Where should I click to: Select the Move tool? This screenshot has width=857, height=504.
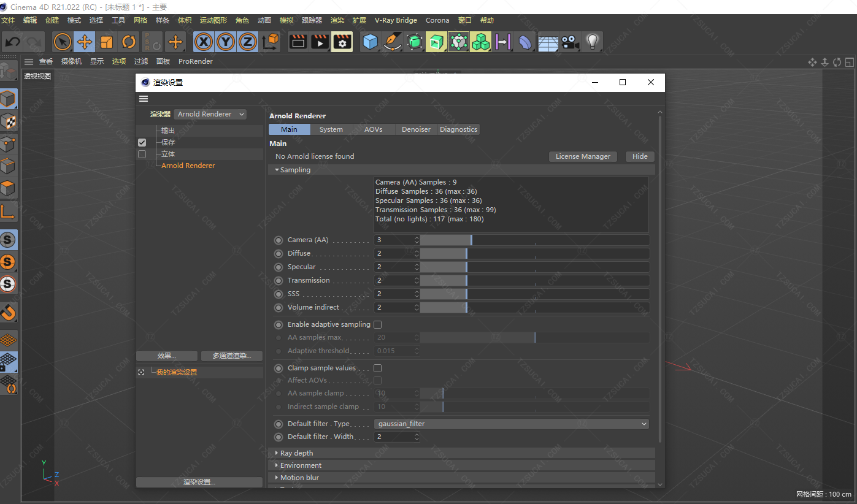85,42
